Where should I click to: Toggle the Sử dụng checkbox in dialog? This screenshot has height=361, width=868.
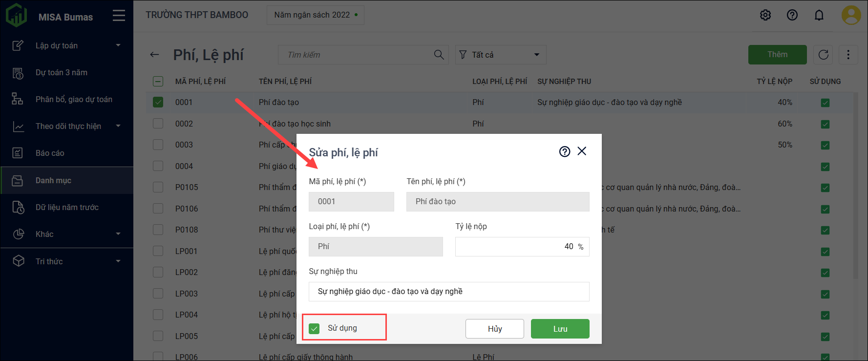point(315,328)
